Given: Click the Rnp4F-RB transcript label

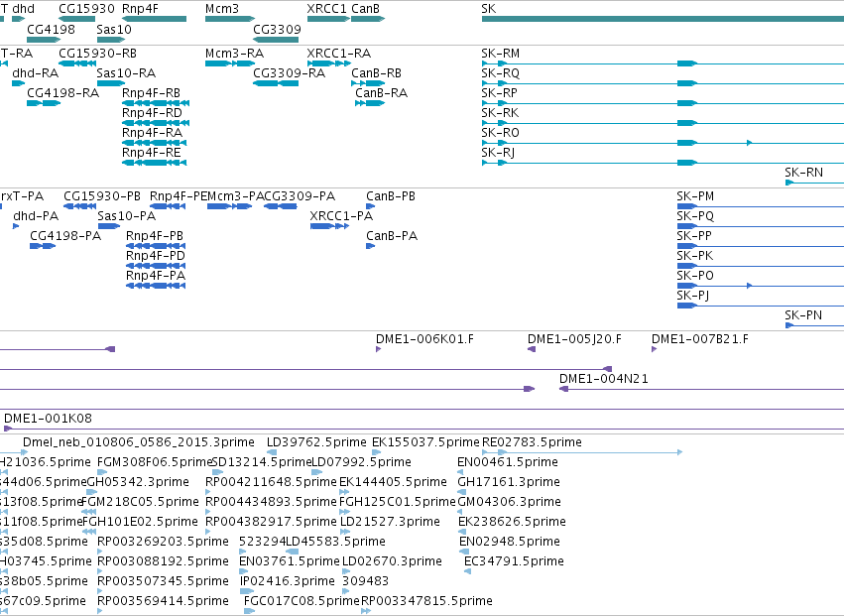Looking at the screenshot, I should pyautogui.click(x=152, y=93).
